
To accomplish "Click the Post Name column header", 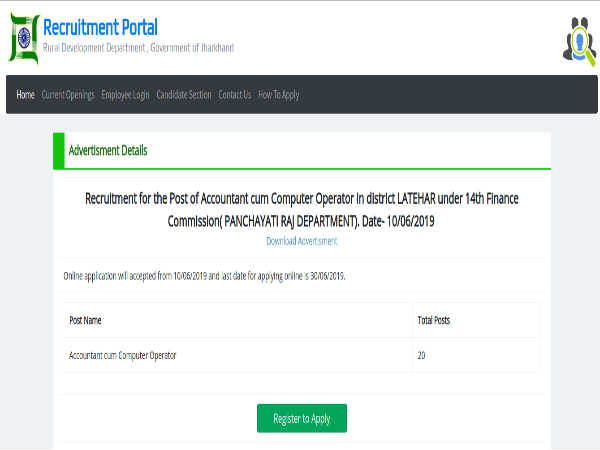I will click(x=85, y=320).
